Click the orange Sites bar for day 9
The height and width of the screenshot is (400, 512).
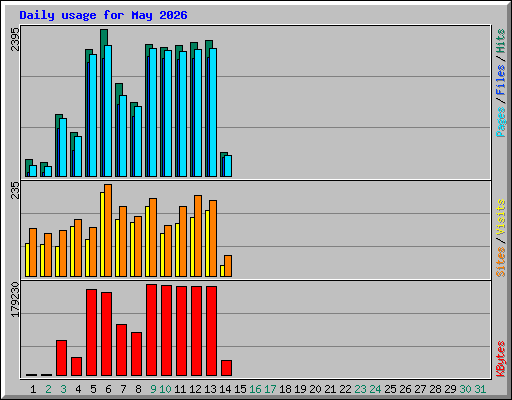point(153,237)
